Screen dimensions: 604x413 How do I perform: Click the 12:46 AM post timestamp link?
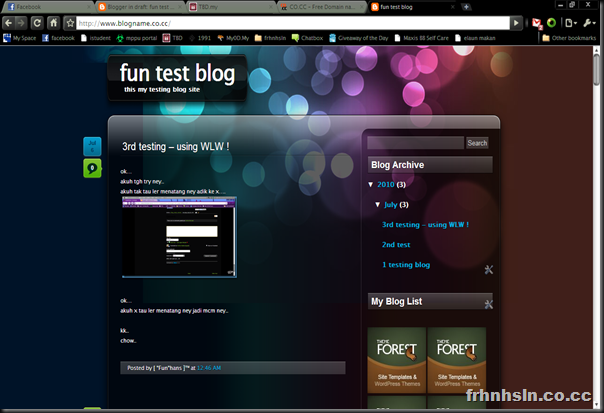(x=209, y=368)
